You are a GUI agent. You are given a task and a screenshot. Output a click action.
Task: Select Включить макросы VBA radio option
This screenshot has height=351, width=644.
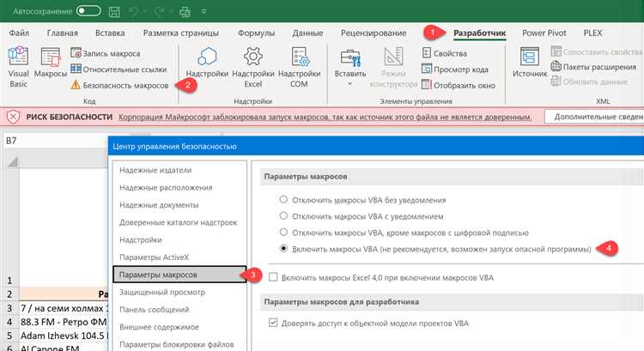pos(283,249)
